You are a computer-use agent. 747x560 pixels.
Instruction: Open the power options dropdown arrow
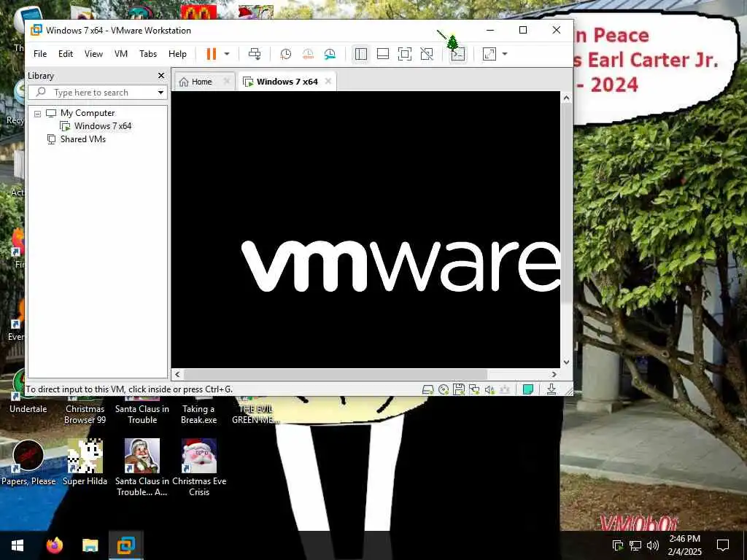pyautogui.click(x=227, y=54)
